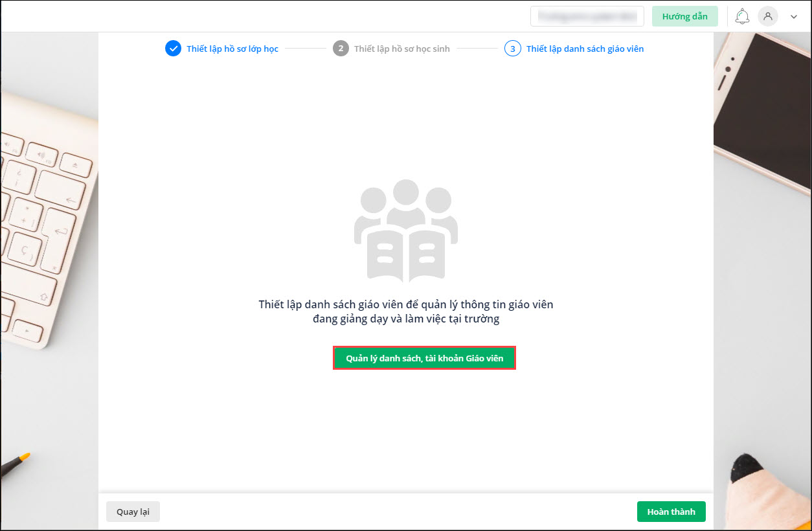Click the grey step 2 circle
The image size is (812, 531).
click(341, 49)
